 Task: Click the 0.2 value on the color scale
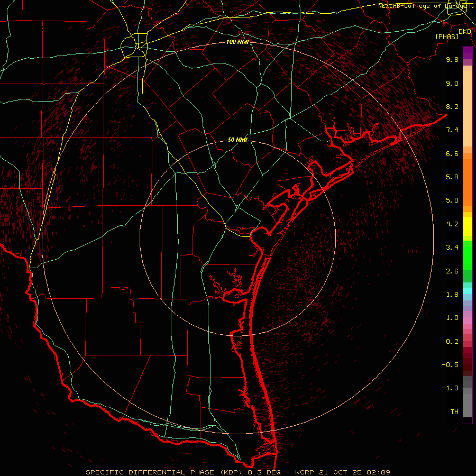pyautogui.click(x=452, y=342)
